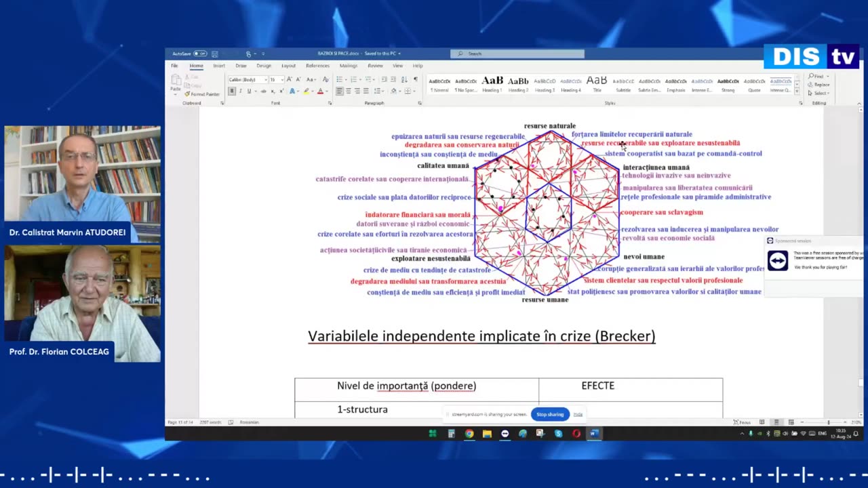Switch to the Draw ribbon tab
Viewport: 868px width, 488px height.
point(241,66)
